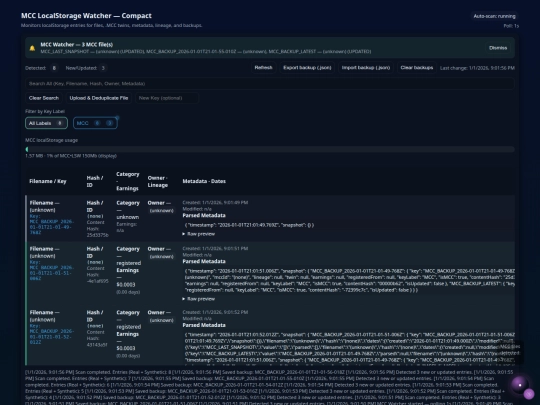Click the Poll: 1s indicator
The image size is (540, 405).
(x=511, y=26)
